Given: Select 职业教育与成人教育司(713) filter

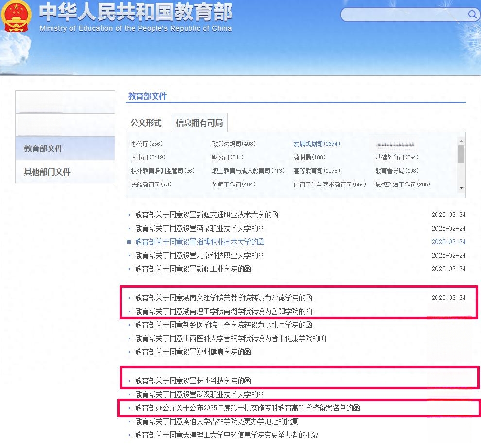Looking at the screenshot, I should coord(248,171).
